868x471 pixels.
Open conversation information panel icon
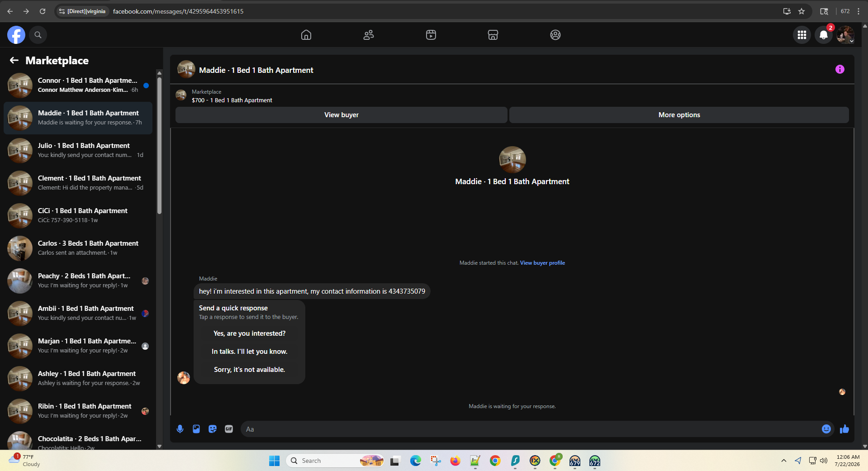[840, 69]
